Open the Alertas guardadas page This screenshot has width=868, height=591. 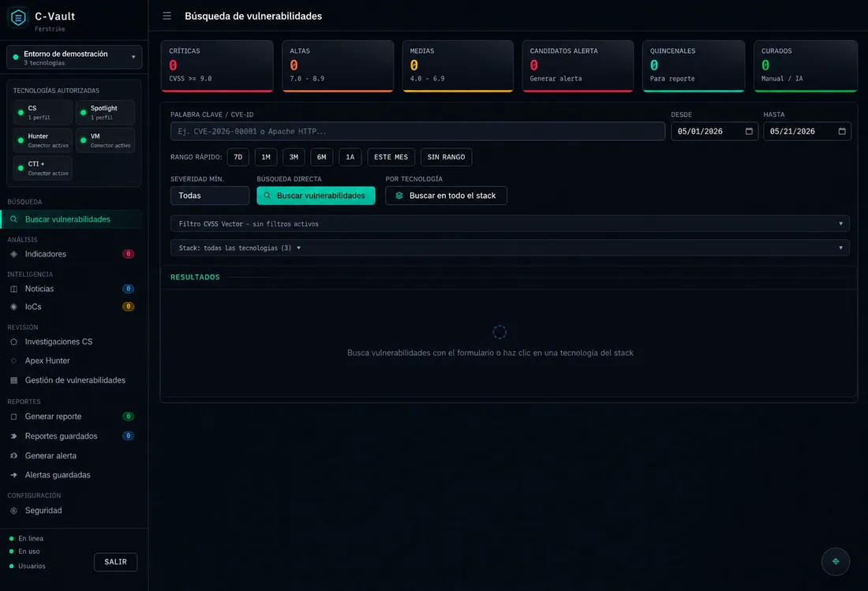pyautogui.click(x=71, y=475)
